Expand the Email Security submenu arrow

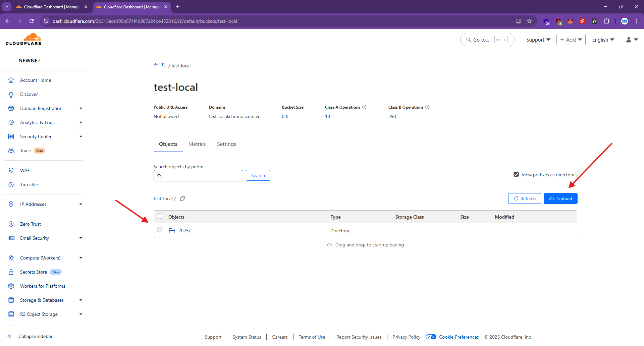81,238
